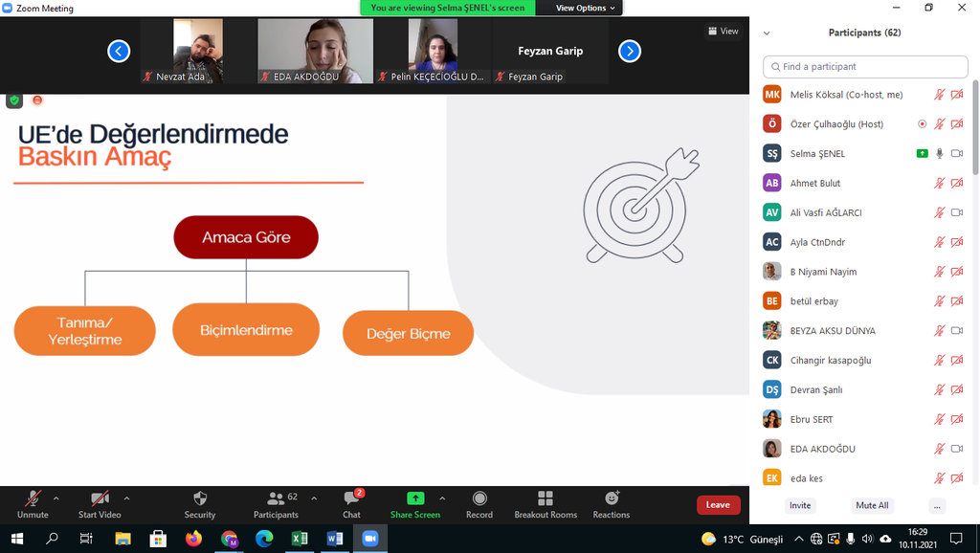Open Breakout Rooms icon
Screen dimensions: 980x553
point(546,498)
